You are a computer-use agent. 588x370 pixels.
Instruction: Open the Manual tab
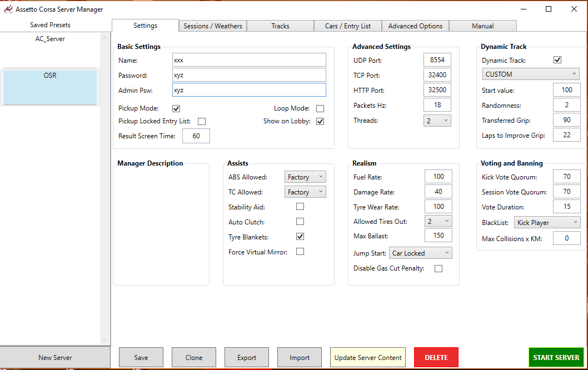click(x=482, y=26)
